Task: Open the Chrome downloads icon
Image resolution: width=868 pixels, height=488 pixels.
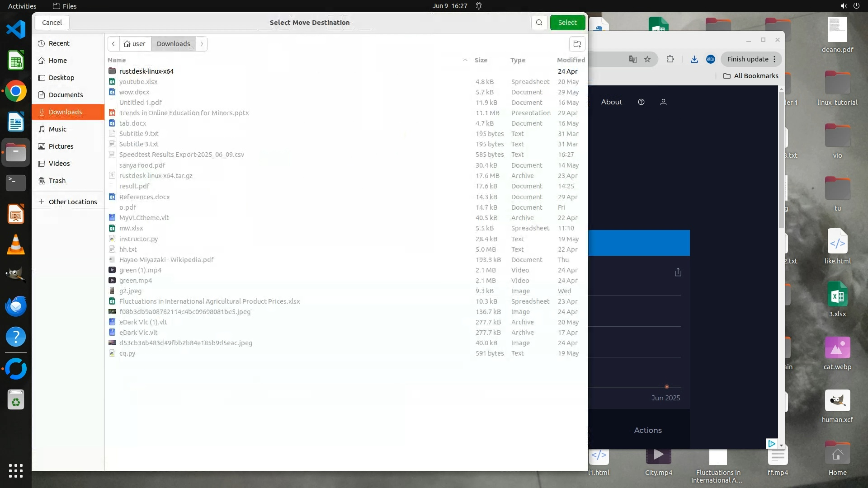Action: 694,59
